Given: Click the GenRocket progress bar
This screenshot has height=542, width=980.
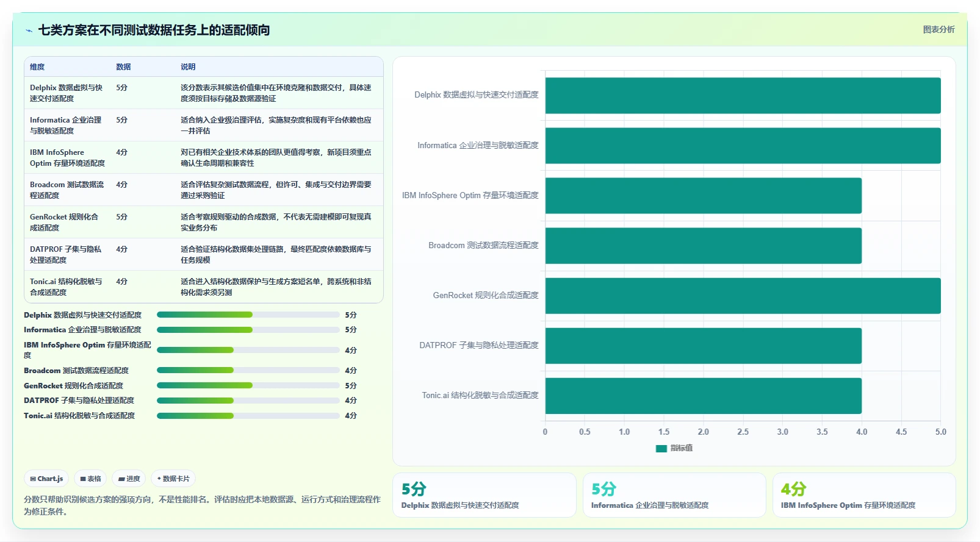Looking at the screenshot, I should pos(248,385).
